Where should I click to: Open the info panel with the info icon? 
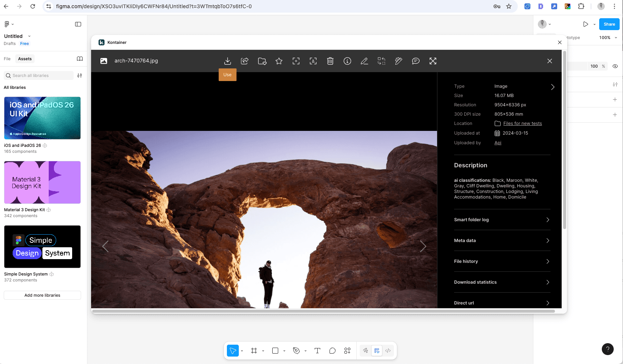click(347, 61)
